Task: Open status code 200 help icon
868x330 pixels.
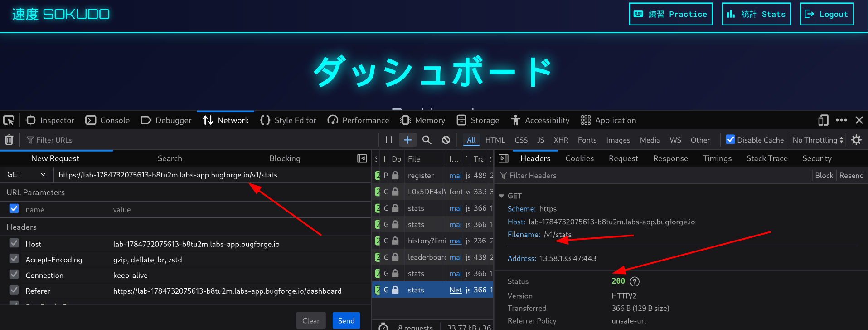Action: click(635, 281)
